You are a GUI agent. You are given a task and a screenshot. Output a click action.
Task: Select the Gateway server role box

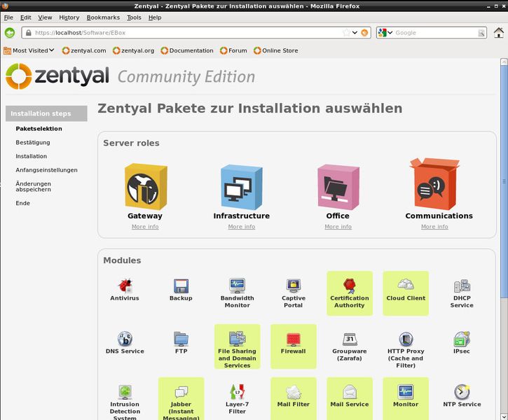pyautogui.click(x=146, y=187)
